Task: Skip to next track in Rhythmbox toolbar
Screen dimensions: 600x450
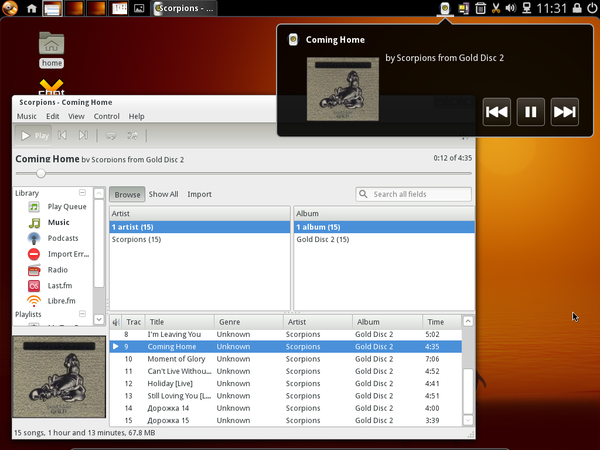Action: click(83, 135)
